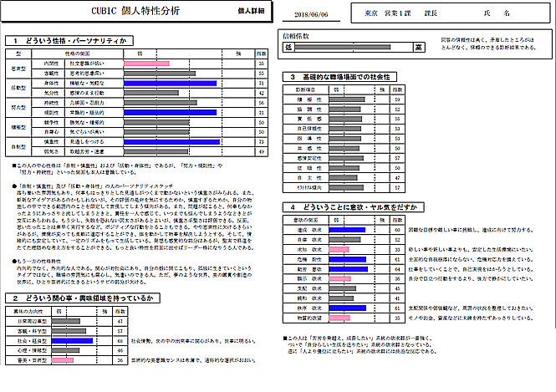Click the '日常周辺事型' interest row label
Viewport: 556px width, 392px height.
point(33,322)
